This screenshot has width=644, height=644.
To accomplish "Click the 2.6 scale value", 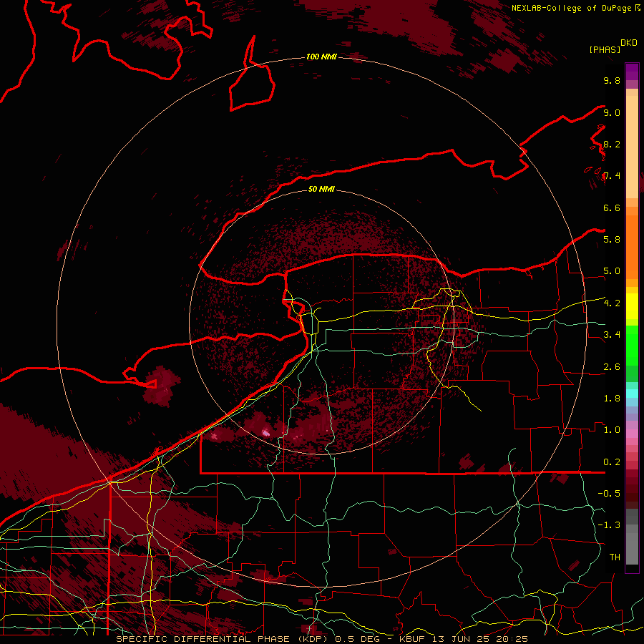I will click(612, 367).
